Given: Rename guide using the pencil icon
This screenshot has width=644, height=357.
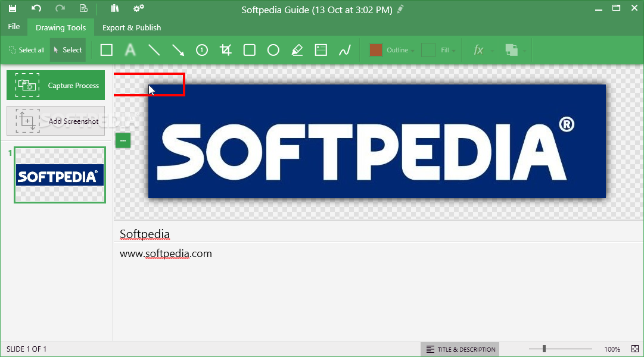Looking at the screenshot, I should 400,9.
